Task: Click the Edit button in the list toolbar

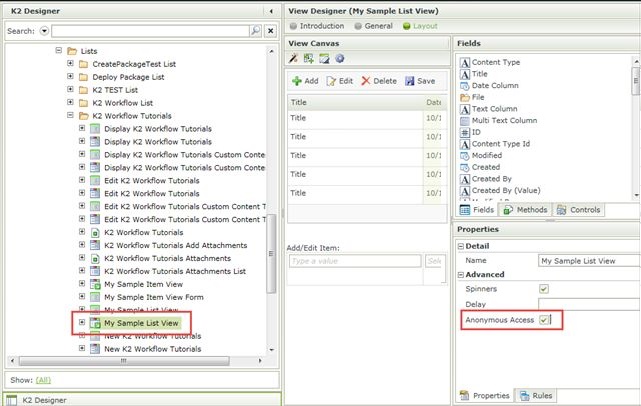Action: [340, 81]
